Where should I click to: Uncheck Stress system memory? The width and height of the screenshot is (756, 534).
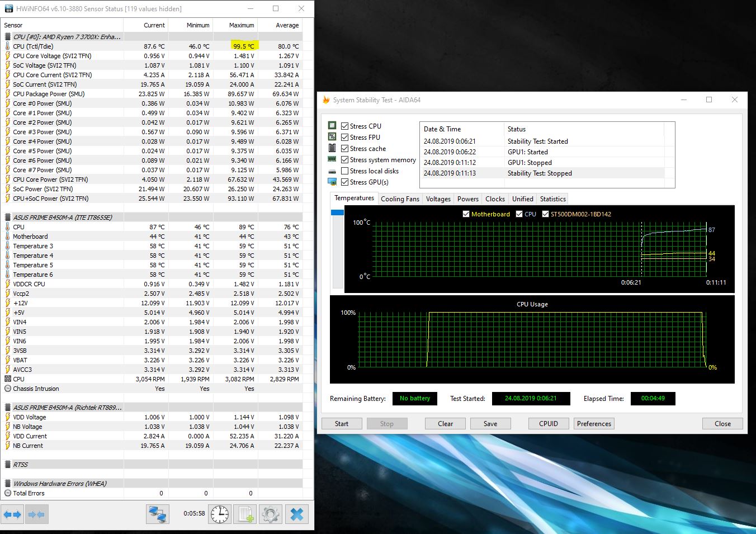click(344, 159)
